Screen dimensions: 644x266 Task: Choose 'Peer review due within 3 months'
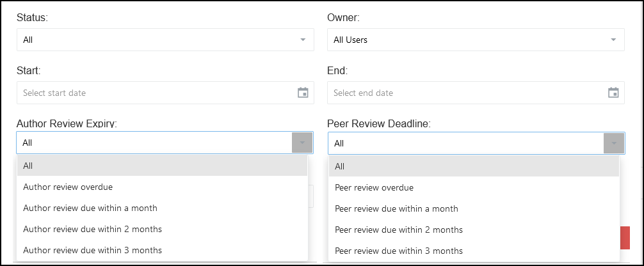tap(474, 251)
